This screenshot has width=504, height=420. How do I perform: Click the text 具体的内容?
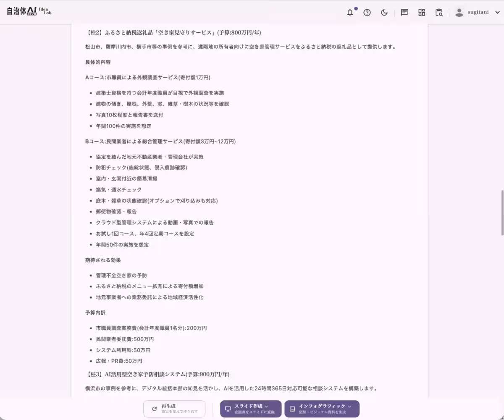[x=98, y=62]
